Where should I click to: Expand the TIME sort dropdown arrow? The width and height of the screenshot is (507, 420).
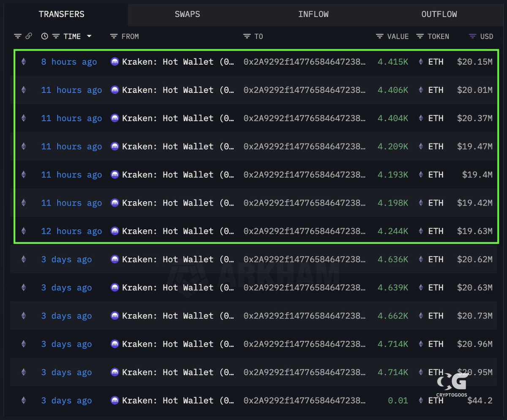(x=89, y=36)
